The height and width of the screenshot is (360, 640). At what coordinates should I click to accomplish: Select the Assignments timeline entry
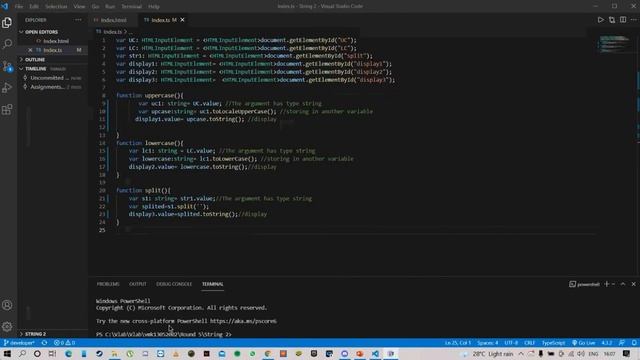click(x=52, y=87)
